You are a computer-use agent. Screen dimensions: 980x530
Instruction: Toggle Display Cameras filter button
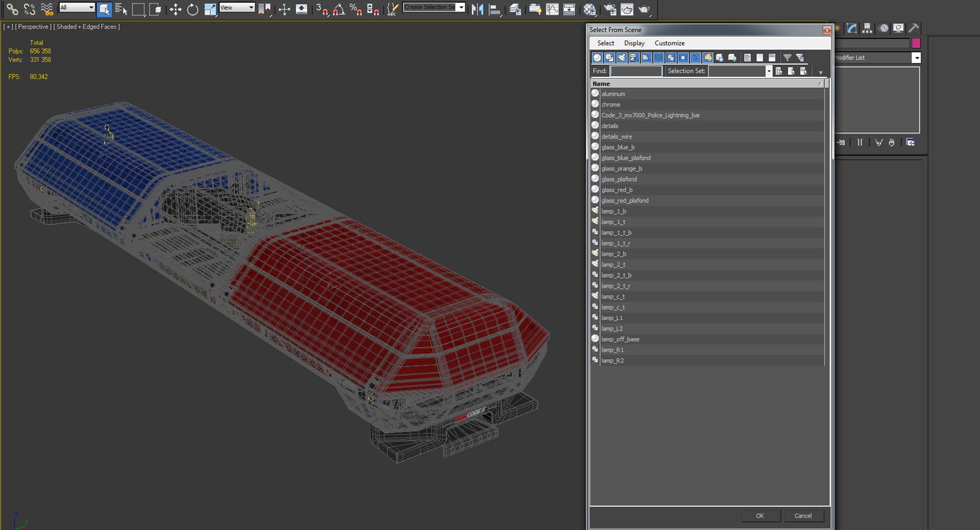coord(634,58)
